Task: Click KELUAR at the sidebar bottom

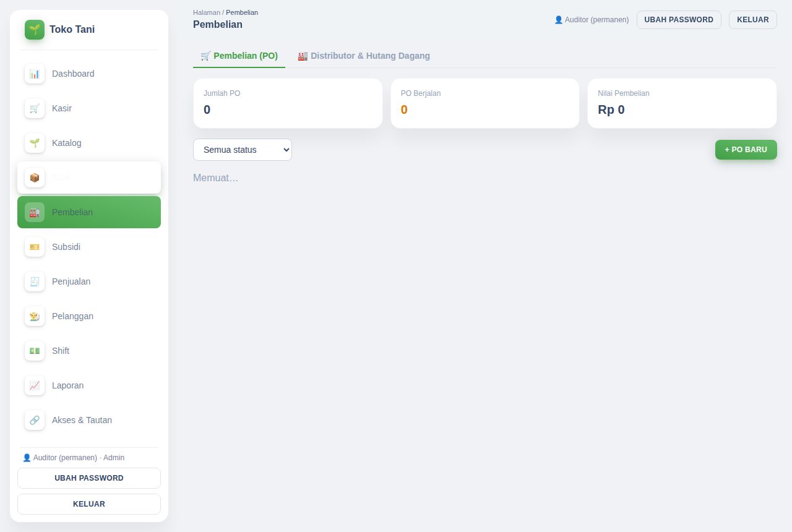Action: point(89,504)
